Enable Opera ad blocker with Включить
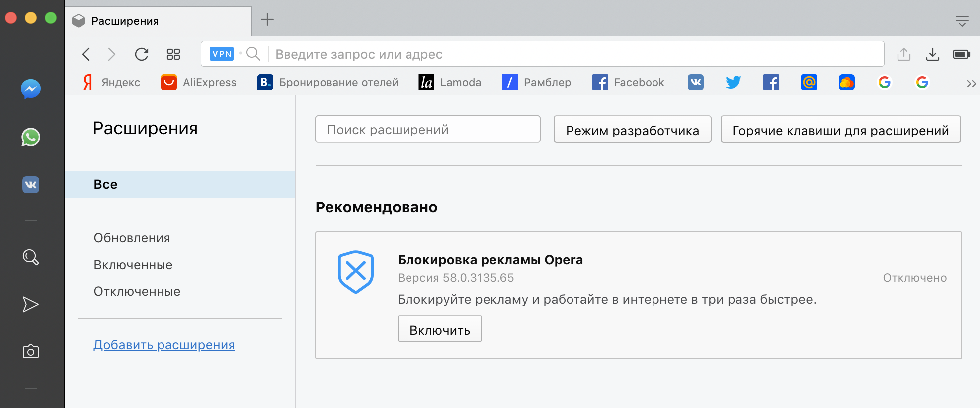 pos(439,329)
